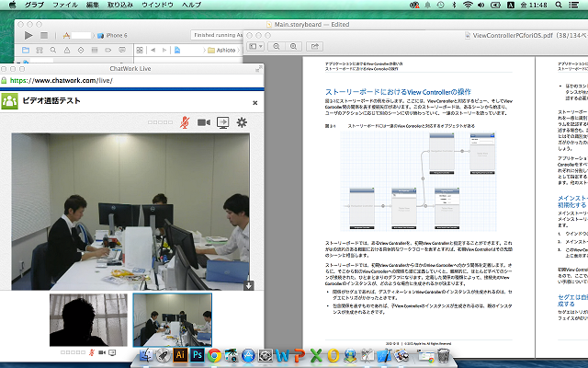Show the Xcode project navigator

[26, 50]
